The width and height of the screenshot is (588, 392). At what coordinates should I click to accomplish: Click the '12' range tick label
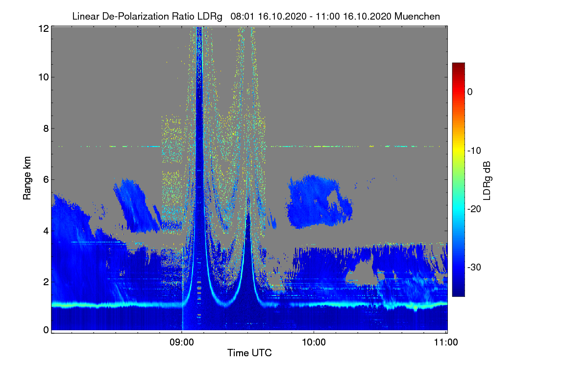point(44,29)
